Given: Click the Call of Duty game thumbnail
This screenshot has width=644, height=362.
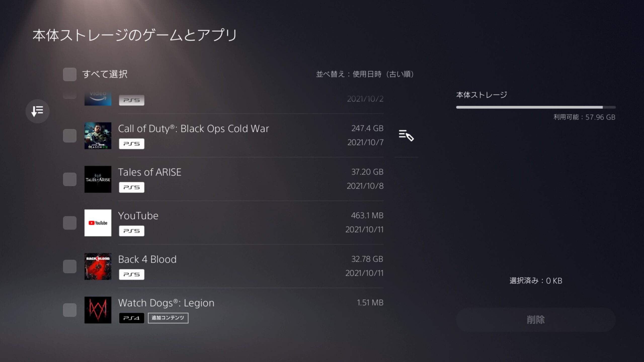Looking at the screenshot, I should (98, 136).
